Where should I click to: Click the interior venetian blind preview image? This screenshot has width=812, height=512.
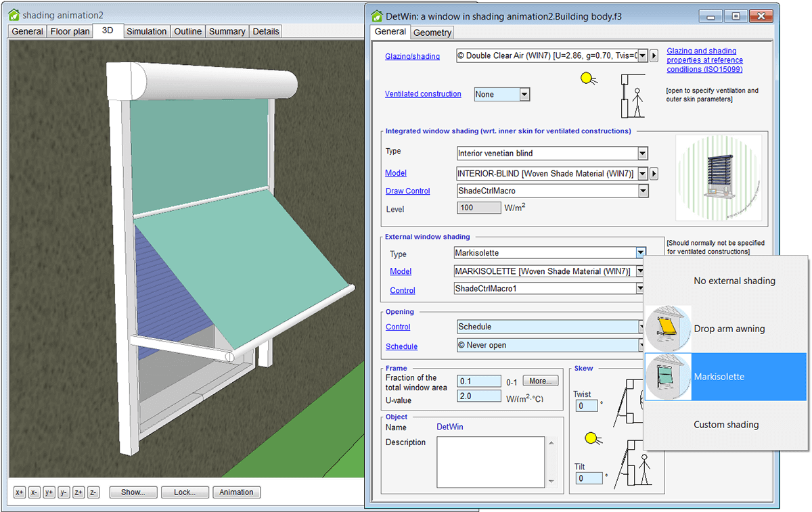[718, 179]
